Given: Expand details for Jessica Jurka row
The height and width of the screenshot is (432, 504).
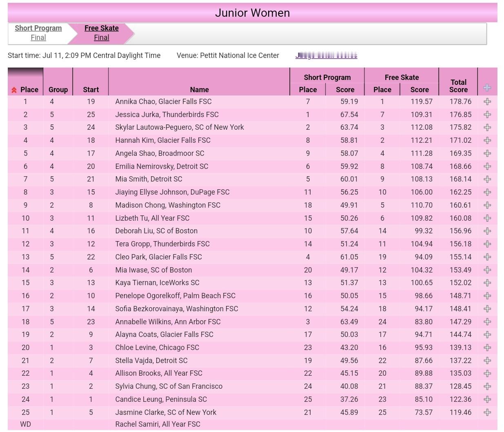Looking at the screenshot, I should 487,115.
